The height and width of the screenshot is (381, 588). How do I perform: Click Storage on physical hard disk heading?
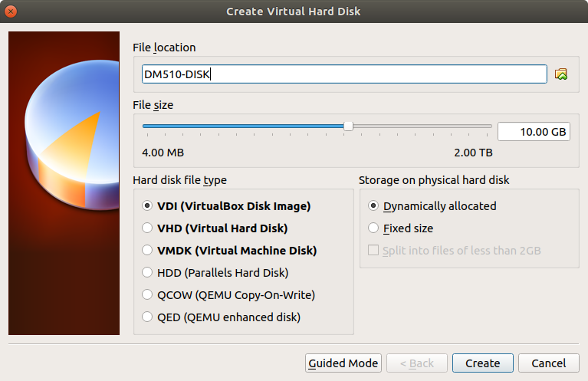[434, 180]
